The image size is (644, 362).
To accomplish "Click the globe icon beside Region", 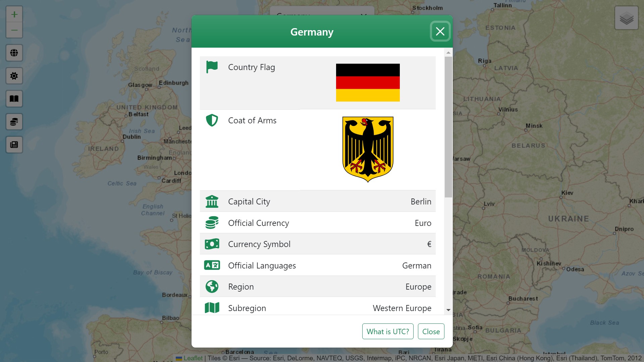I will [212, 286].
